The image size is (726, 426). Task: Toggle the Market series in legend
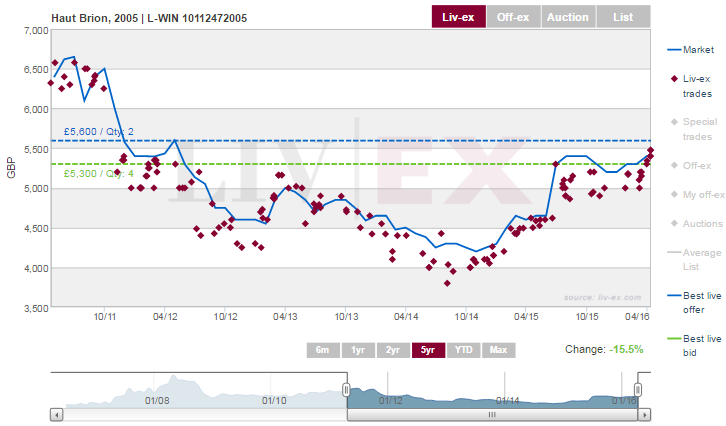(691, 50)
